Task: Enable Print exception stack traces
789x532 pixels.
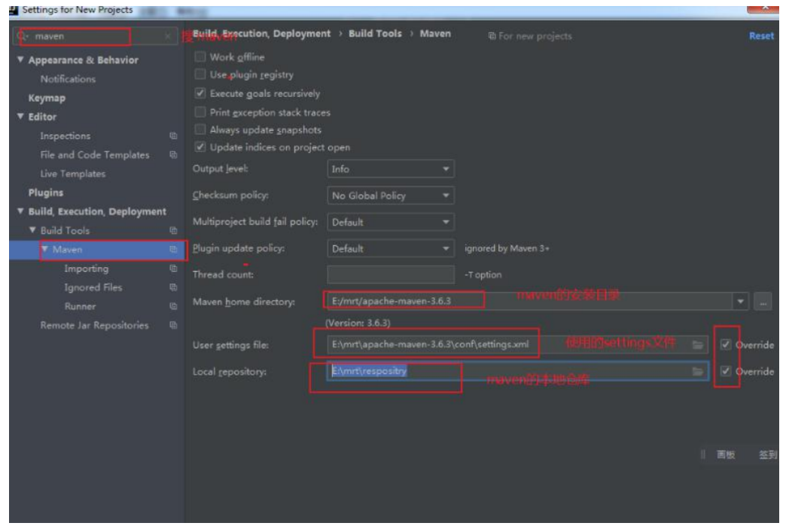Action: (200, 111)
